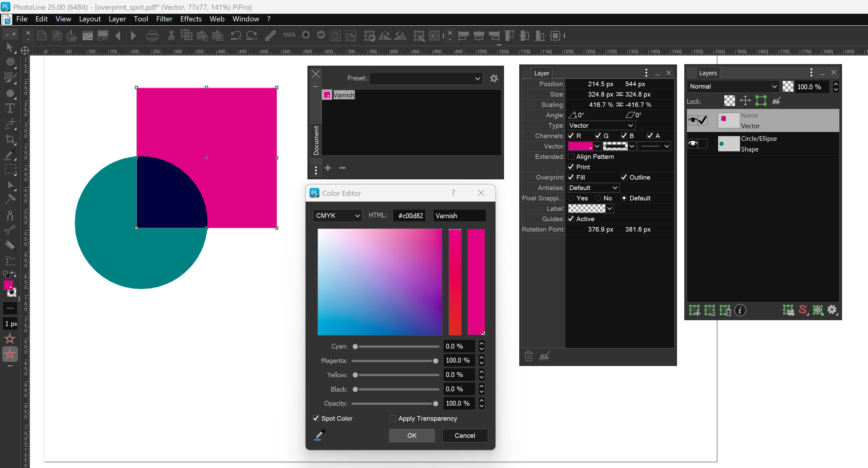This screenshot has width=868, height=468.
Task: Click the Print icon in toolbar
Action: (152, 35)
